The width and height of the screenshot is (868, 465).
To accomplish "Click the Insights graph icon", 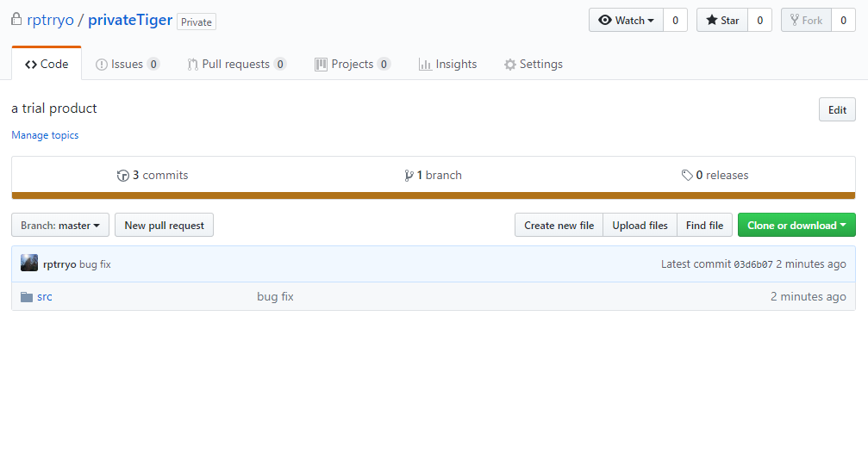I will 425,65.
